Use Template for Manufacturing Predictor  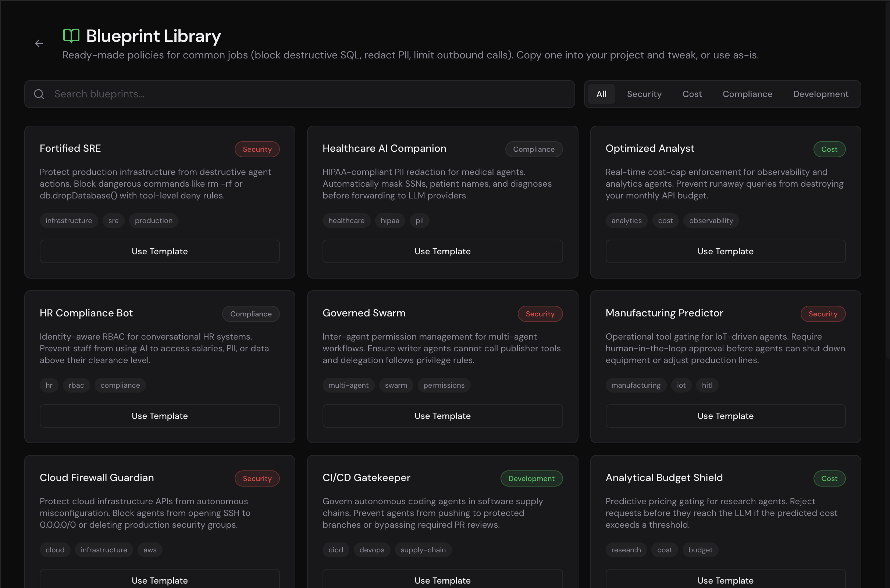[x=725, y=416]
